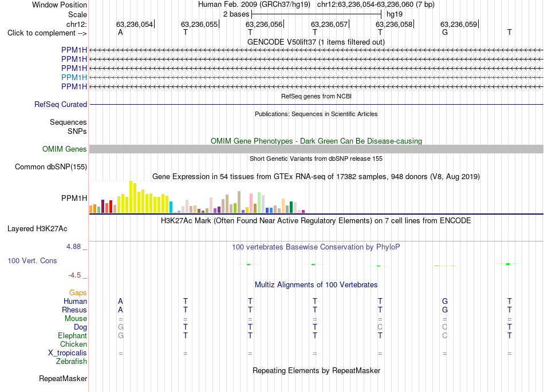This screenshot has height=392, width=544.
Task: Select the Chicken alignment row label
Action: (73, 344)
